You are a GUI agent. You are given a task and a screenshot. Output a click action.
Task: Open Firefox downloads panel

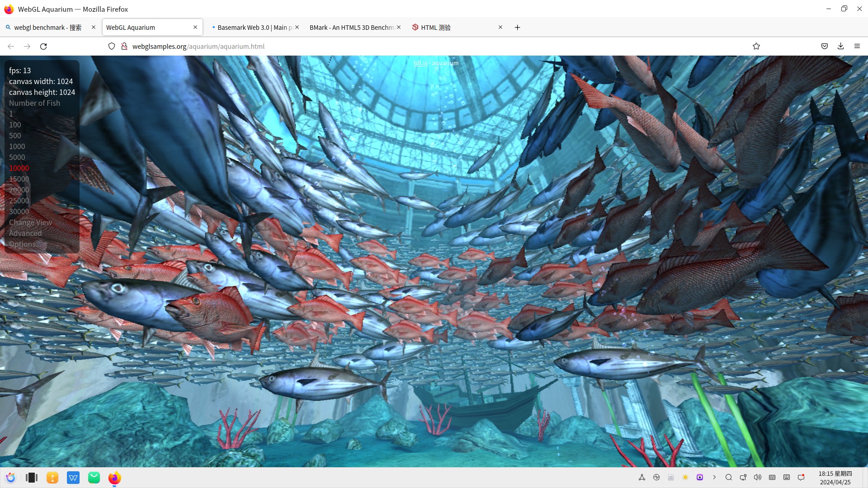(x=840, y=47)
